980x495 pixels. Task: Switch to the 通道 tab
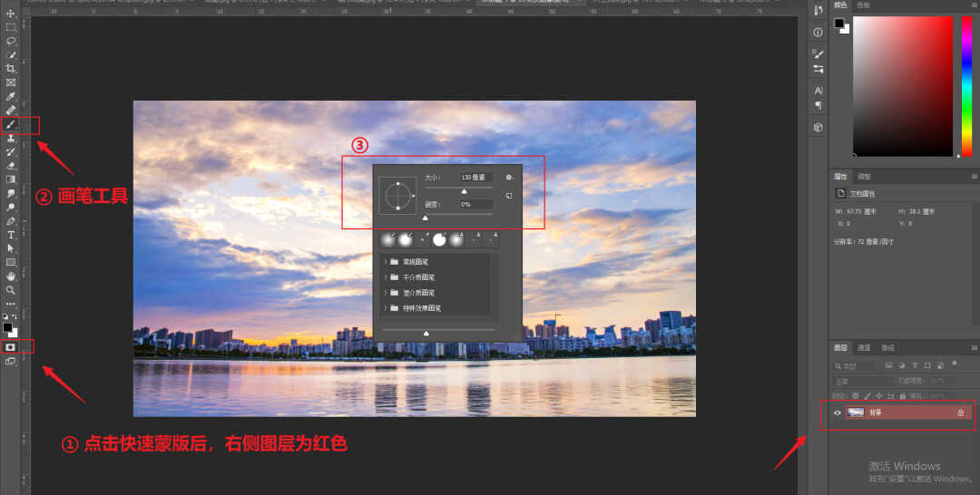tap(864, 348)
